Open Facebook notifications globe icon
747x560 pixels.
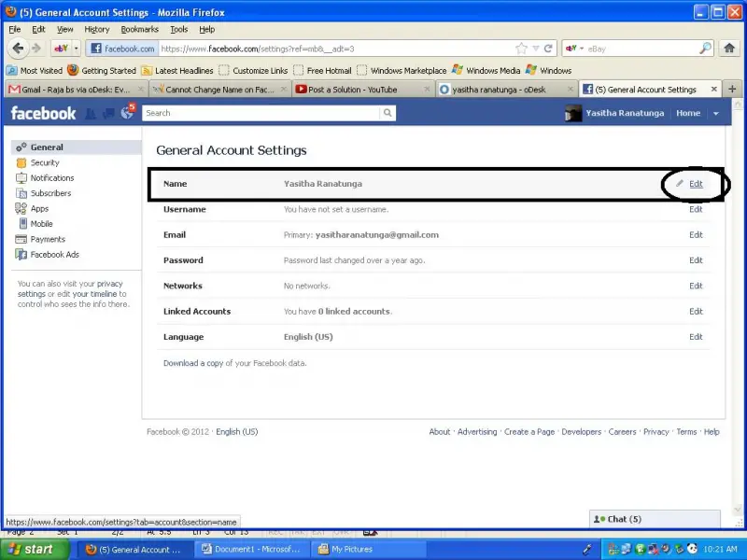coord(128,111)
